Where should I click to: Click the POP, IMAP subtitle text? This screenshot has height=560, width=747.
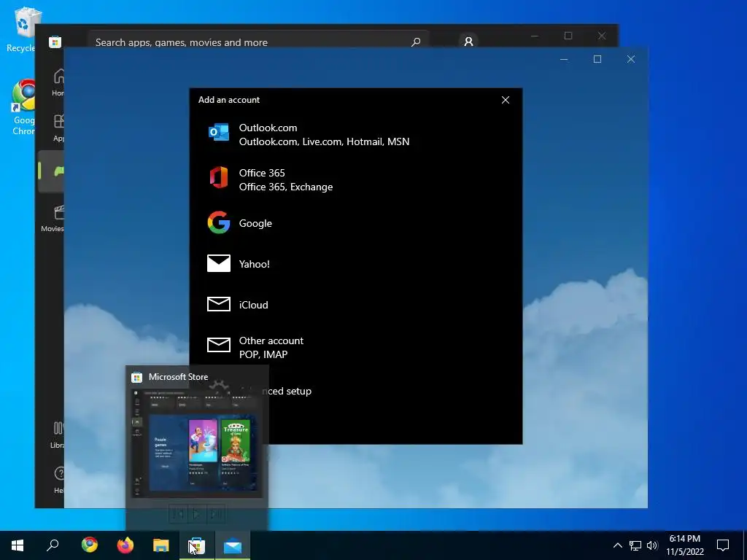click(x=263, y=354)
